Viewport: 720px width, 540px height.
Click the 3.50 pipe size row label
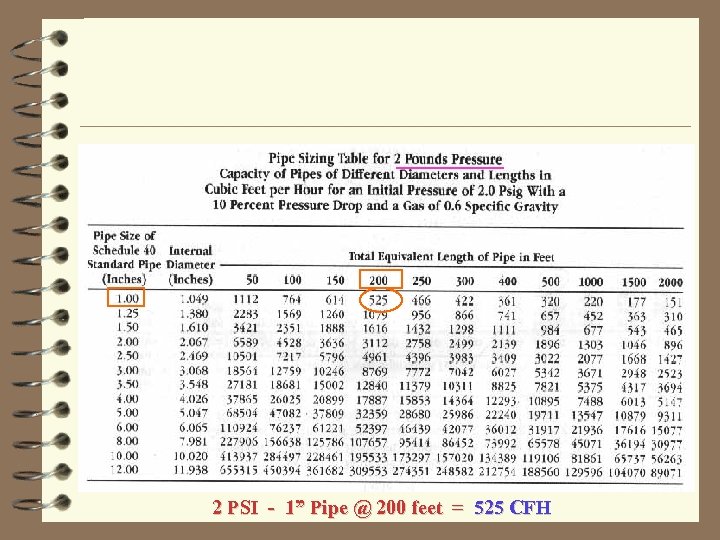click(128, 384)
